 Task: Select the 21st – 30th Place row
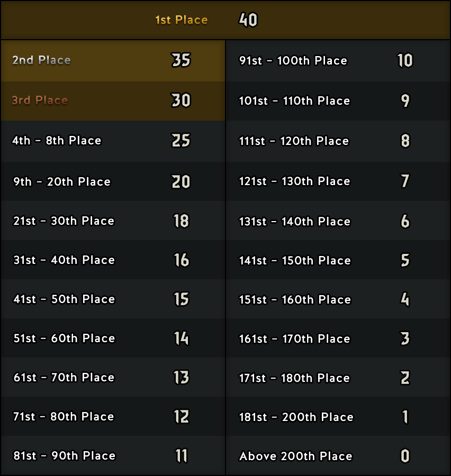coord(113,221)
